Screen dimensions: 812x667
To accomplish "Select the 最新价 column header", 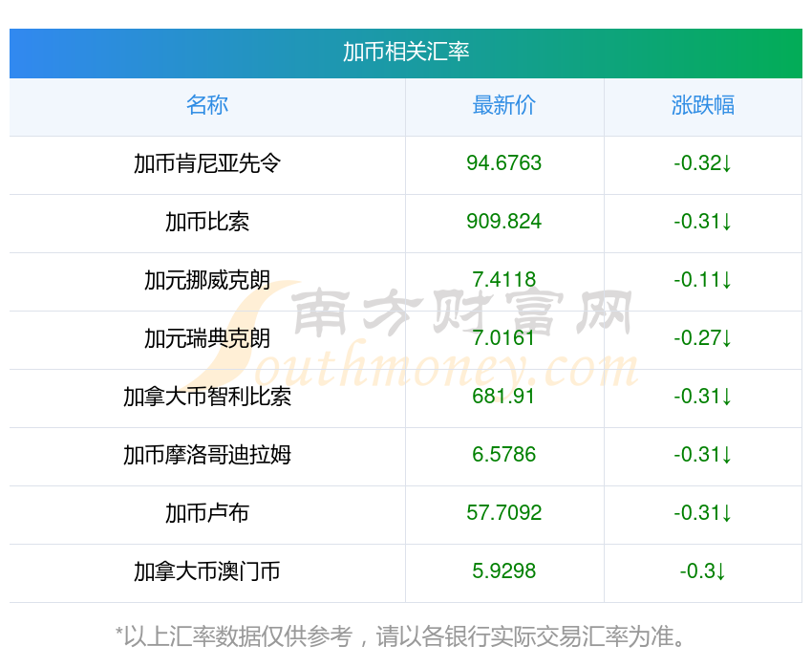I will point(503,105).
